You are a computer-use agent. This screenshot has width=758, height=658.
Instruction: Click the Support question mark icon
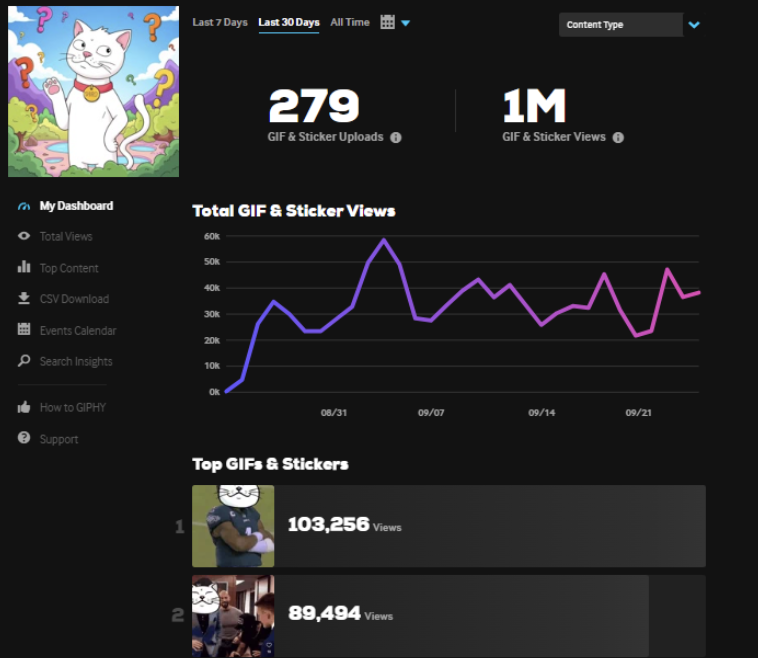pyautogui.click(x=24, y=438)
